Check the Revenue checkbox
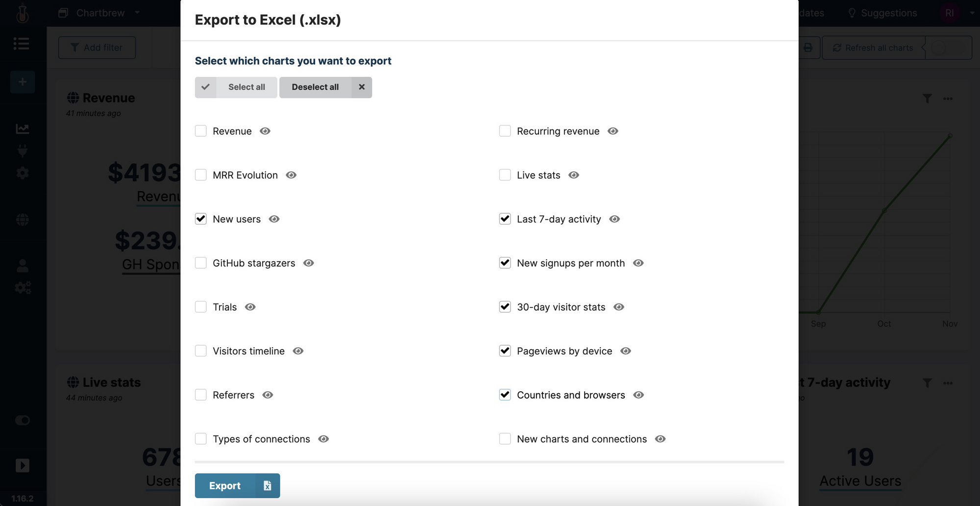 pos(201,131)
